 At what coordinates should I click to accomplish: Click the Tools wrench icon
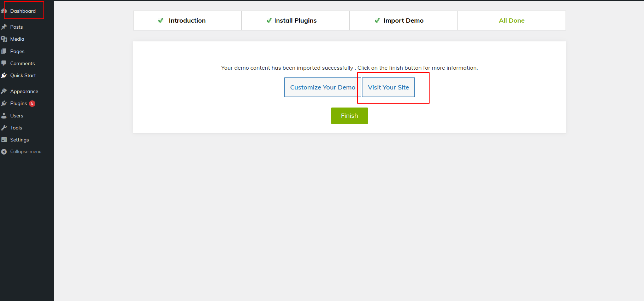tap(4, 128)
